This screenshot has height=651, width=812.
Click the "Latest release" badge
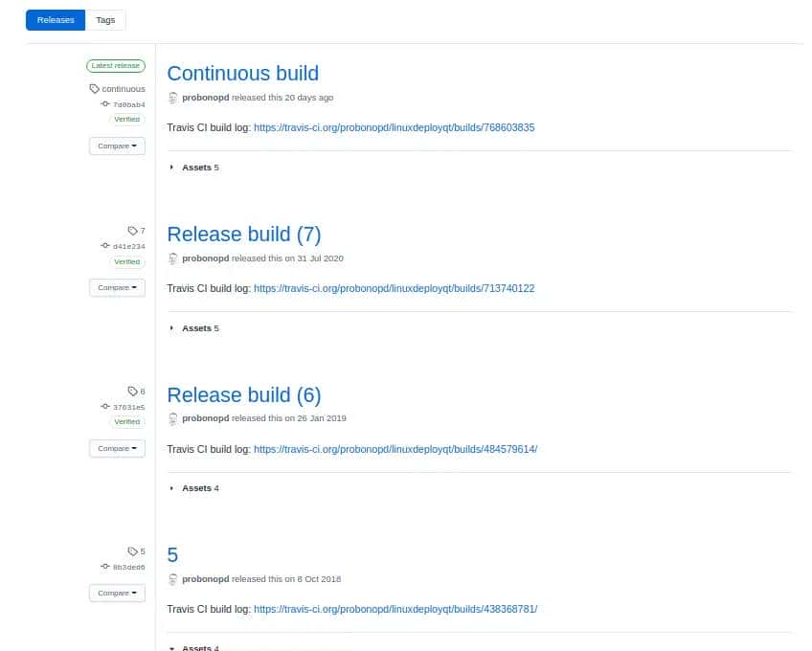click(115, 66)
